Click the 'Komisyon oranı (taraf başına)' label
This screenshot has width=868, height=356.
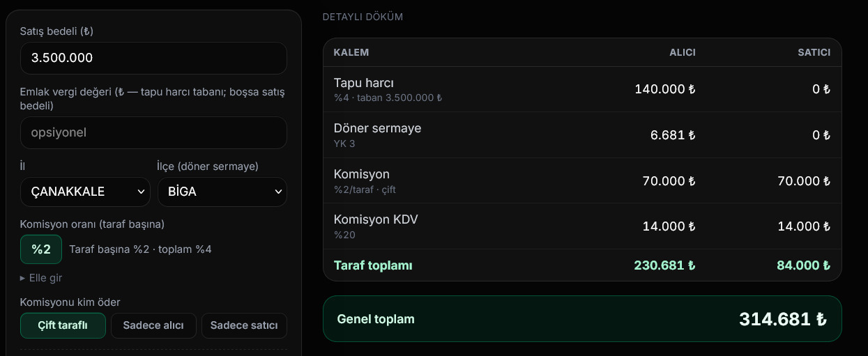(x=92, y=224)
